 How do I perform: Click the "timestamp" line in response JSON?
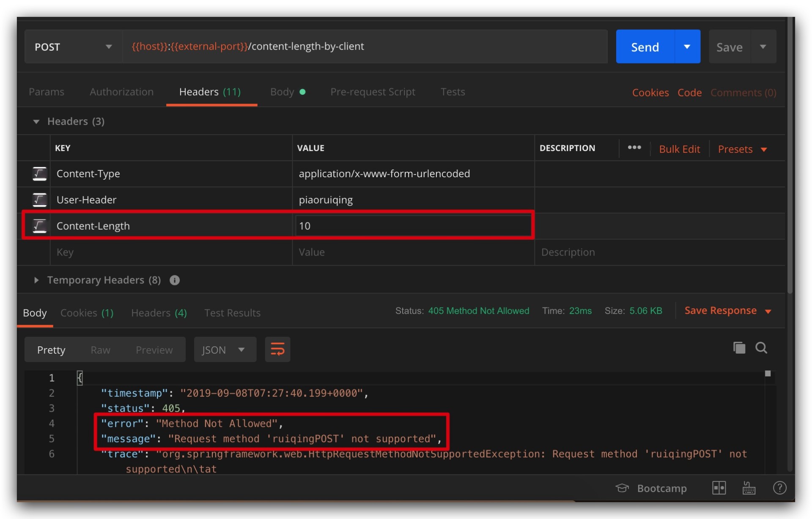(x=234, y=393)
